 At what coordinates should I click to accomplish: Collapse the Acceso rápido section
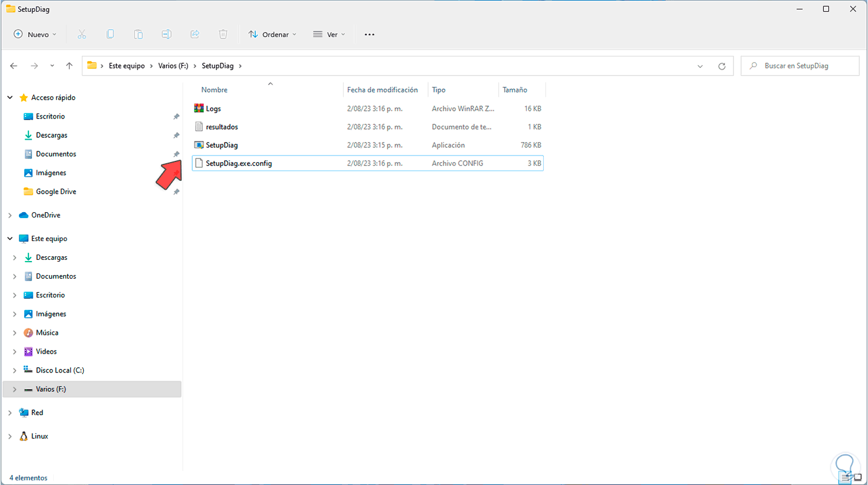click(10, 97)
